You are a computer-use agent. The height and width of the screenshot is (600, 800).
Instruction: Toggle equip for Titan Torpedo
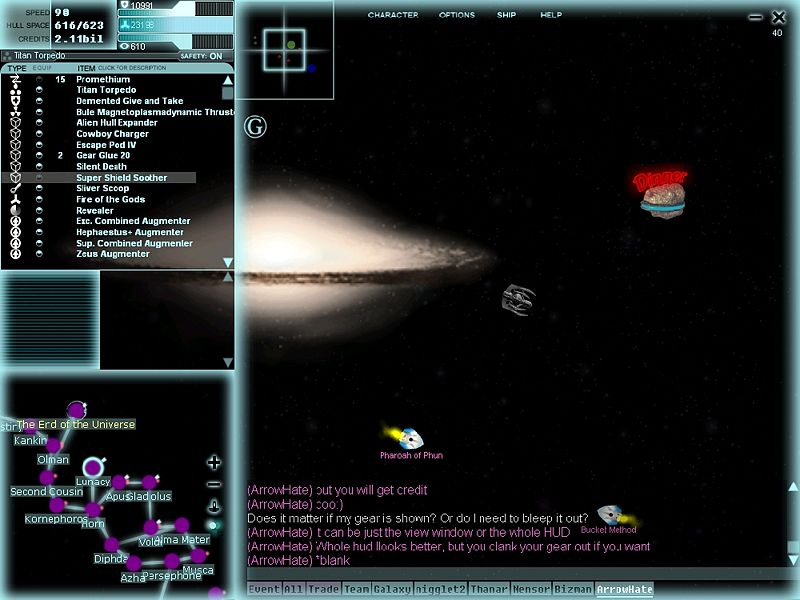click(39, 90)
